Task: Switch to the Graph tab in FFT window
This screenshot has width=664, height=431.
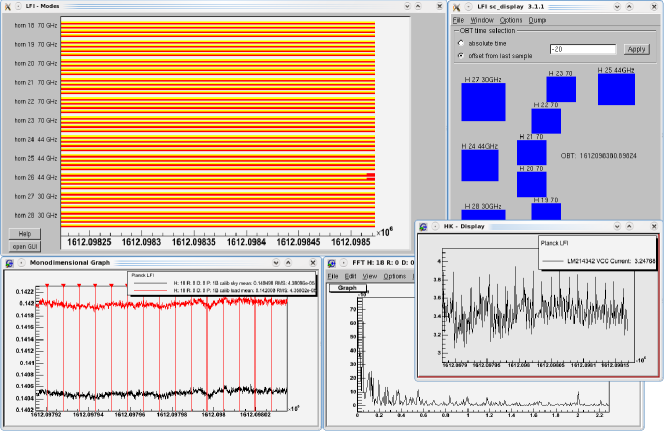Action: 347,288
